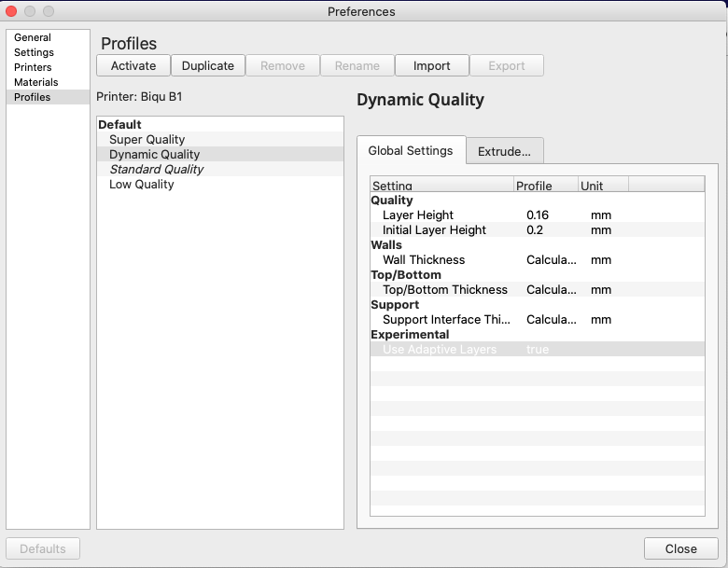
Task: Click the Experimental category heading
Action: 410,334
